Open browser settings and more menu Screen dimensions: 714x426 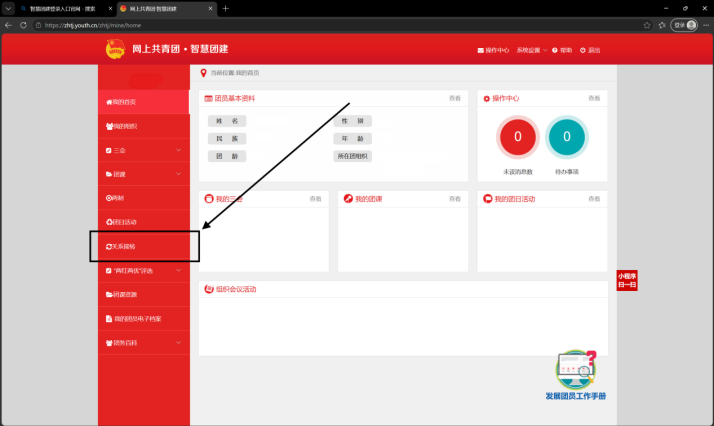tap(706, 25)
